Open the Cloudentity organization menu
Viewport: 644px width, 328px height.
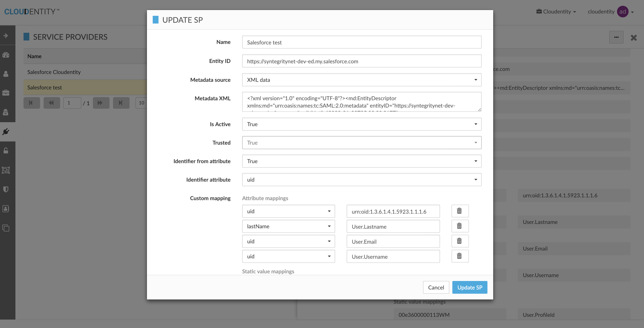click(556, 12)
